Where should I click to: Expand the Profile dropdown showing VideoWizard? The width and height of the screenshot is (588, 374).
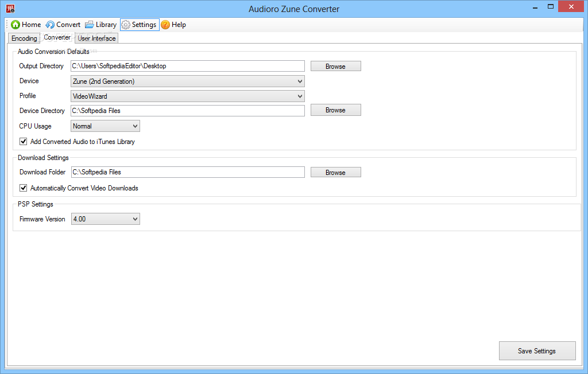188,96
